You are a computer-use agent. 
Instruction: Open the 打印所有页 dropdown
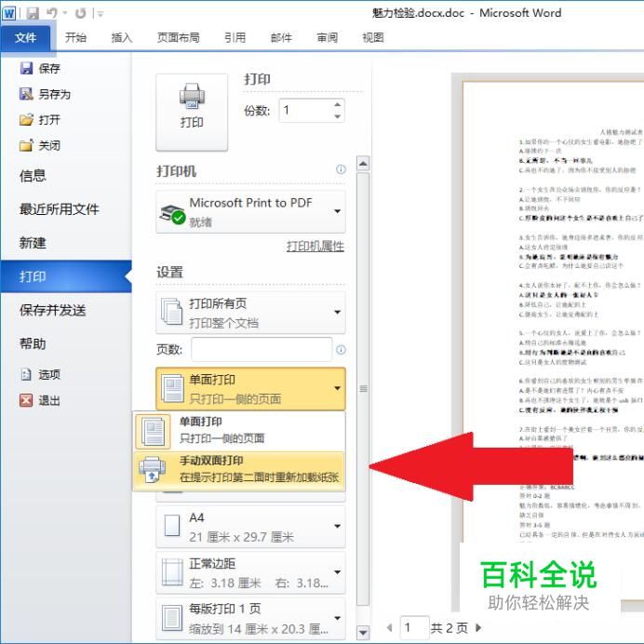[250, 313]
